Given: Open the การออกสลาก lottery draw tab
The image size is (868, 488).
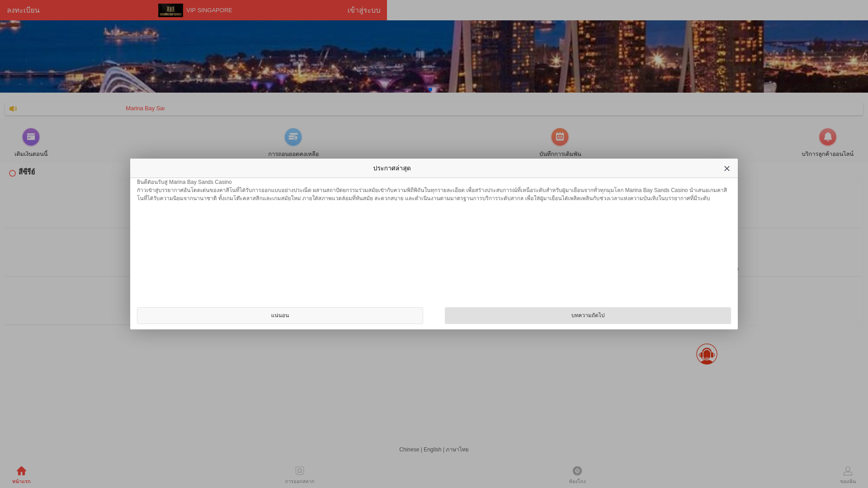Looking at the screenshot, I should (x=300, y=475).
